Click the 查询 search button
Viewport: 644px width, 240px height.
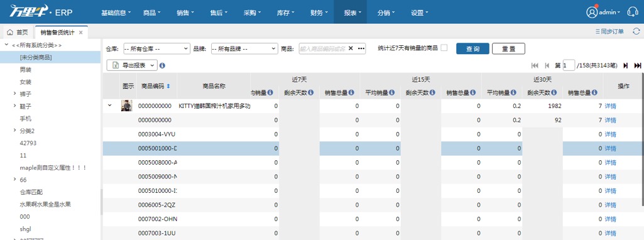point(472,48)
